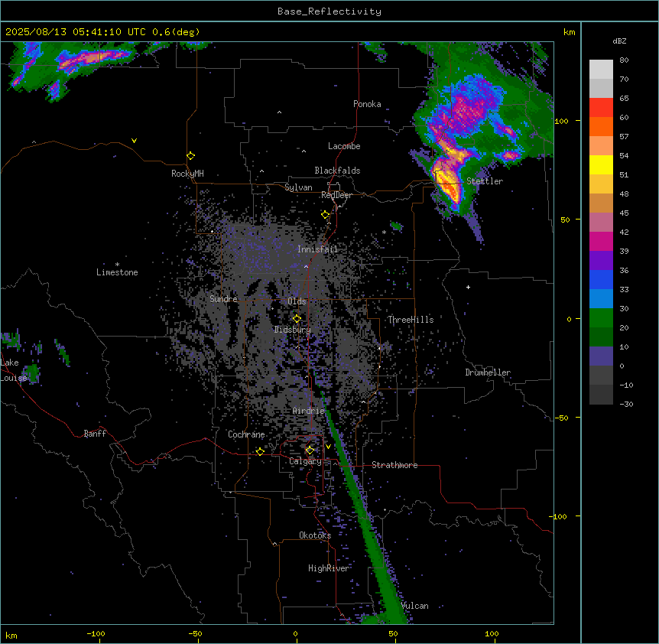Click the red 60-65 dBZ color swatch
Image resolution: width=659 pixels, height=644 pixels.
coord(601,108)
